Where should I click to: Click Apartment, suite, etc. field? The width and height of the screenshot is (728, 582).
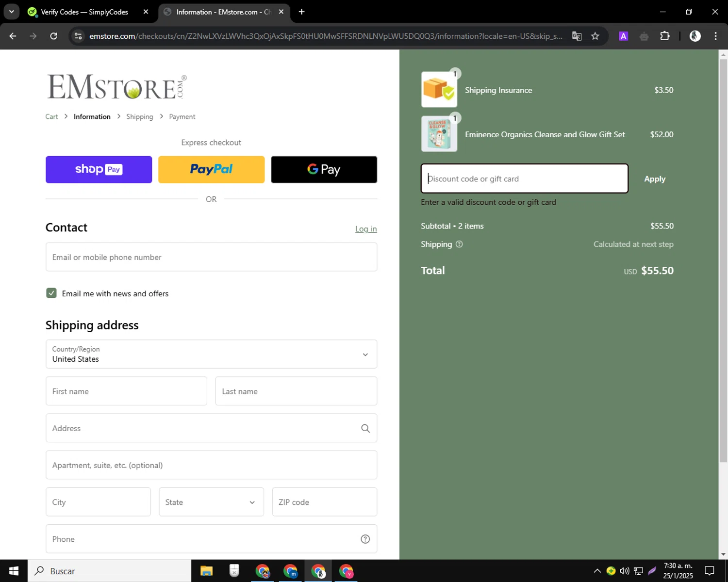tap(211, 465)
